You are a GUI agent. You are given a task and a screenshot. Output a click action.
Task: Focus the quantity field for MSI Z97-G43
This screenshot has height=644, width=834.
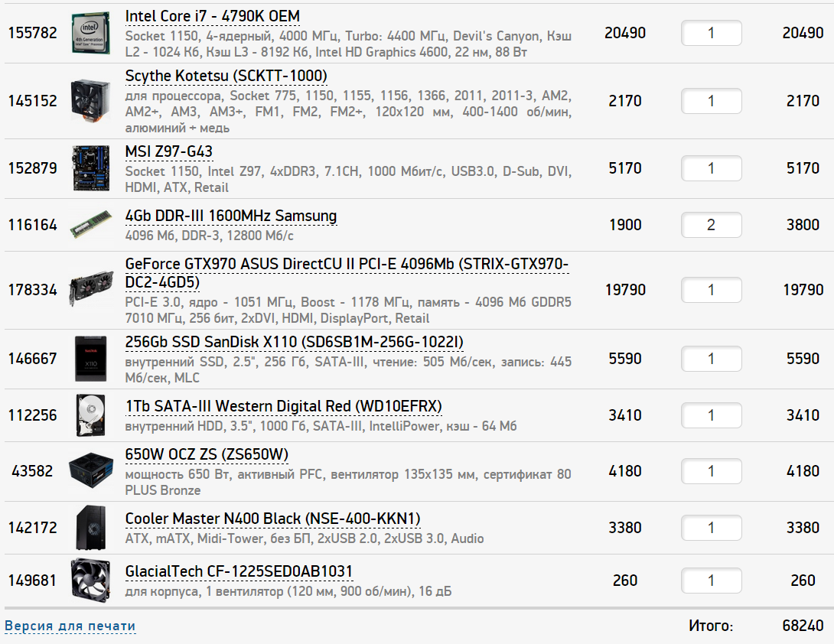711,168
